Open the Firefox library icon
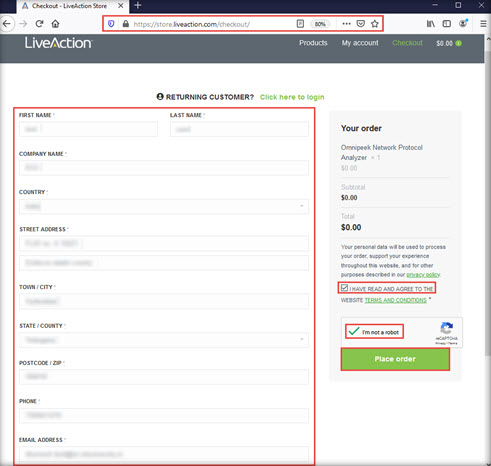The image size is (491, 466). coord(431,24)
